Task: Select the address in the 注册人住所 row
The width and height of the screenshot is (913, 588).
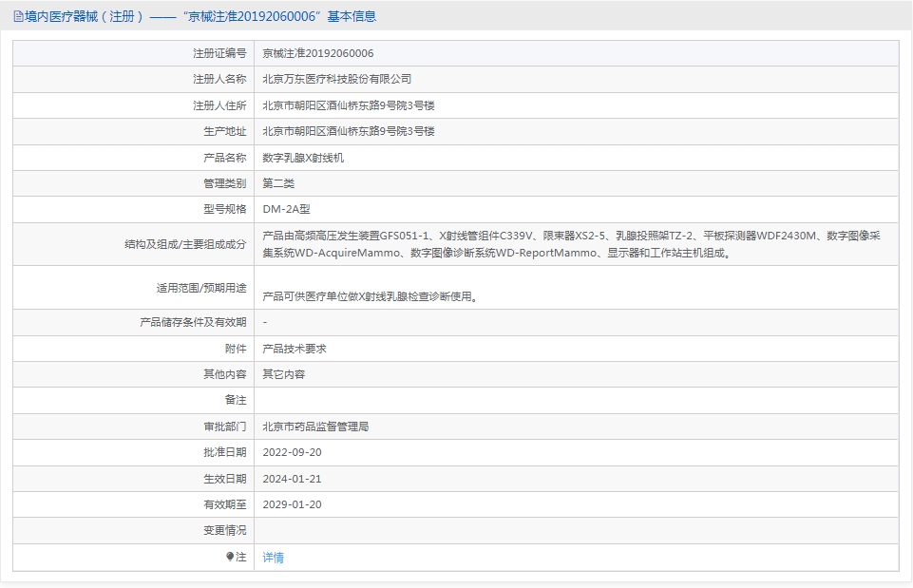Action: 349,105
